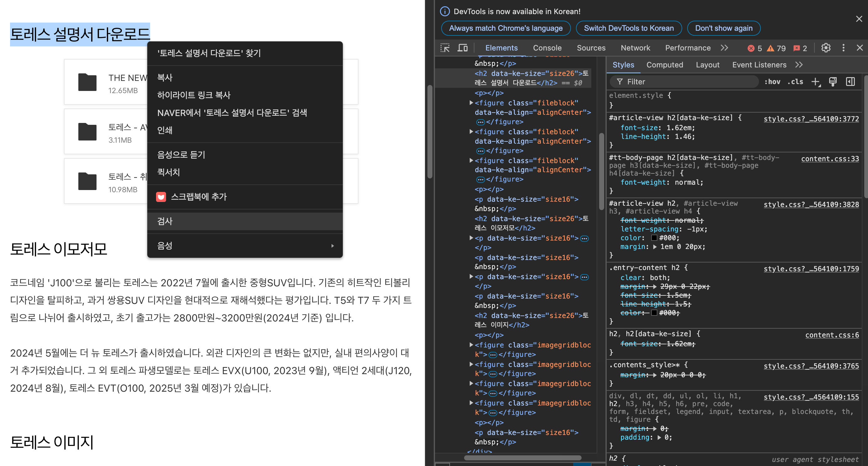Screen dimensions: 868x466
Task: Open the Sources tab
Action: click(591, 48)
